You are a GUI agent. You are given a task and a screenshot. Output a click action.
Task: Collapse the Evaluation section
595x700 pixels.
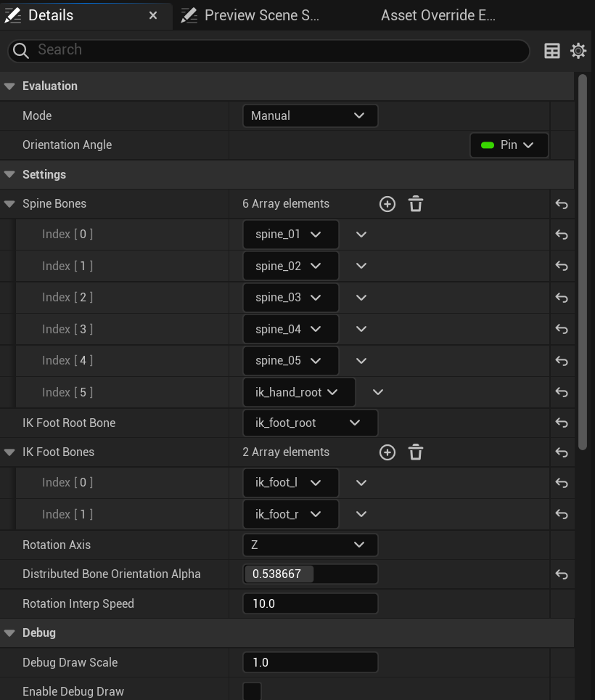(x=9, y=86)
